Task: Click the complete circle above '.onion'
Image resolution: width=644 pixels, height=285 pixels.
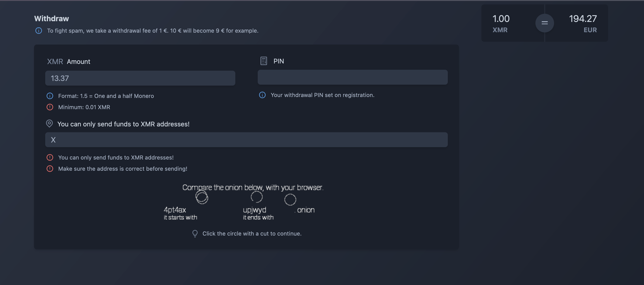Action: coord(290,200)
